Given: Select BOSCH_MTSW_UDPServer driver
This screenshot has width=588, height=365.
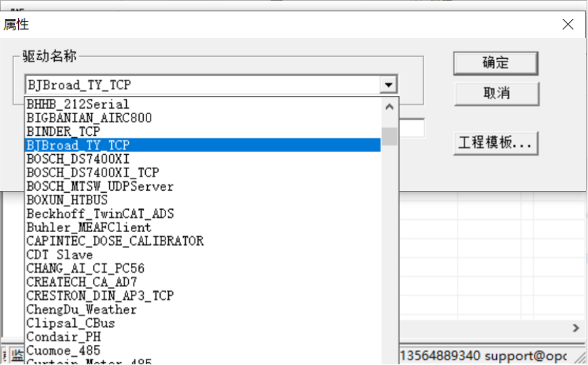Looking at the screenshot, I should [x=203, y=187].
